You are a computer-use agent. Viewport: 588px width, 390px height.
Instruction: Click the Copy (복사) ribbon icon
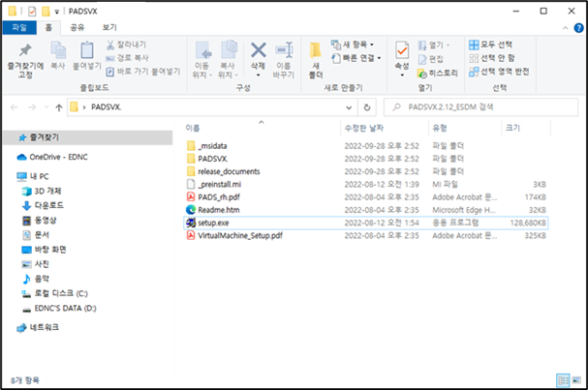[x=58, y=50]
